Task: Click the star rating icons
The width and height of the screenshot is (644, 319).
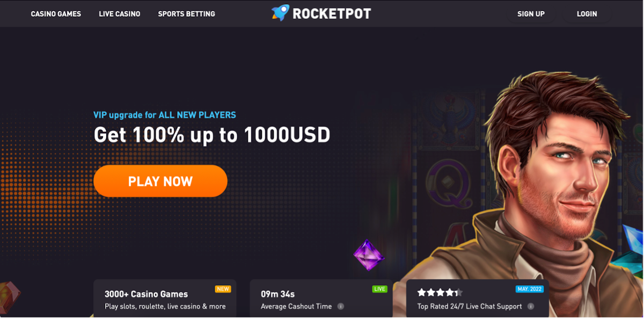Action: pyautogui.click(x=440, y=293)
